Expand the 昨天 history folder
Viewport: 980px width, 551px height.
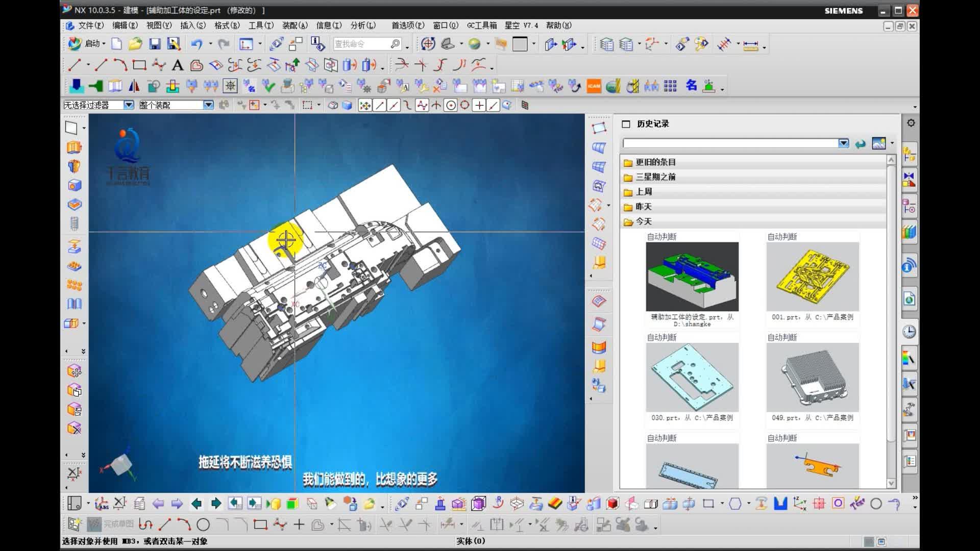[643, 207]
